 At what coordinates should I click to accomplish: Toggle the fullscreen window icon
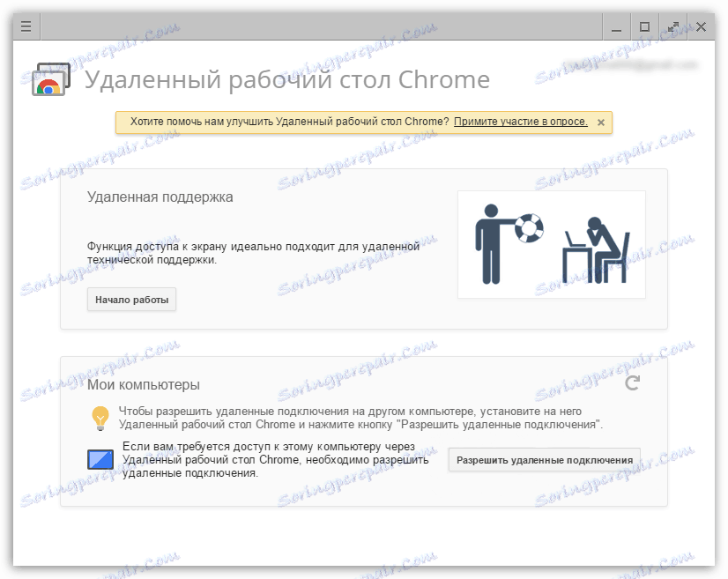pos(672,27)
